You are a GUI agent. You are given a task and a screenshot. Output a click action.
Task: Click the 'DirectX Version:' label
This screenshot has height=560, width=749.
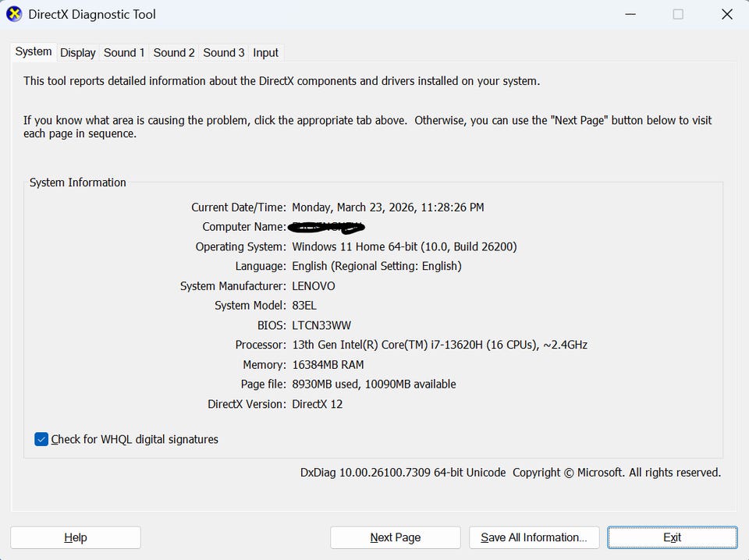click(247, 404)
